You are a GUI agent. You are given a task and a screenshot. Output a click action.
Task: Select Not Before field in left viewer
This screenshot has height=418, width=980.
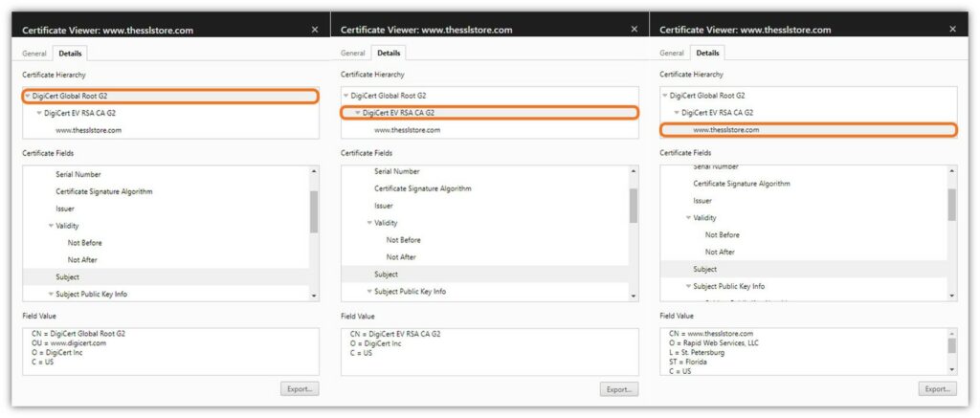85,242
